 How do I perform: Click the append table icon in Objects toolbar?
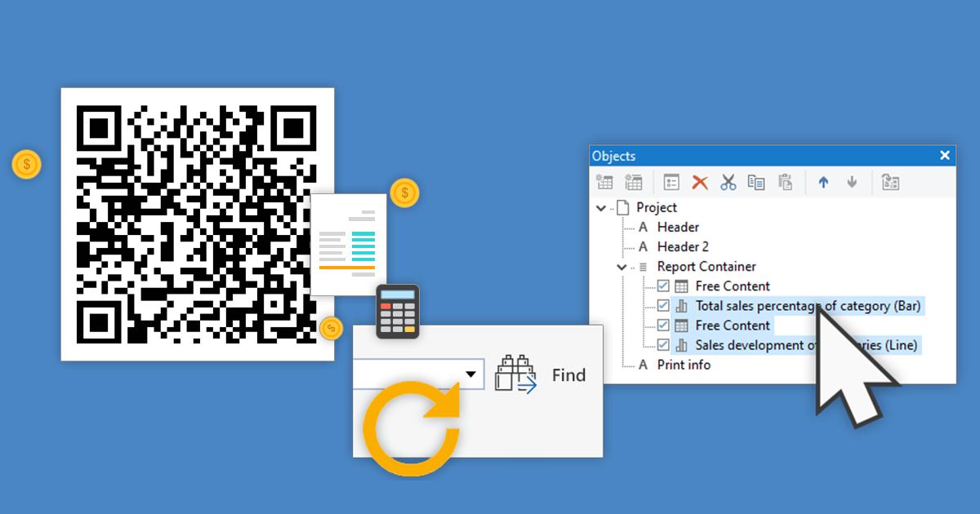point(604,183)
